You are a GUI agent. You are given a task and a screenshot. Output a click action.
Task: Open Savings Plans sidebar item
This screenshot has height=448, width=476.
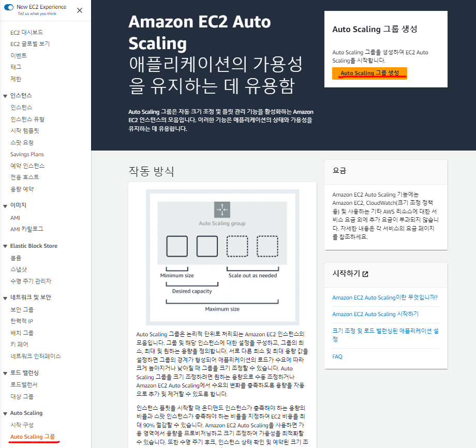click(27, 154)
